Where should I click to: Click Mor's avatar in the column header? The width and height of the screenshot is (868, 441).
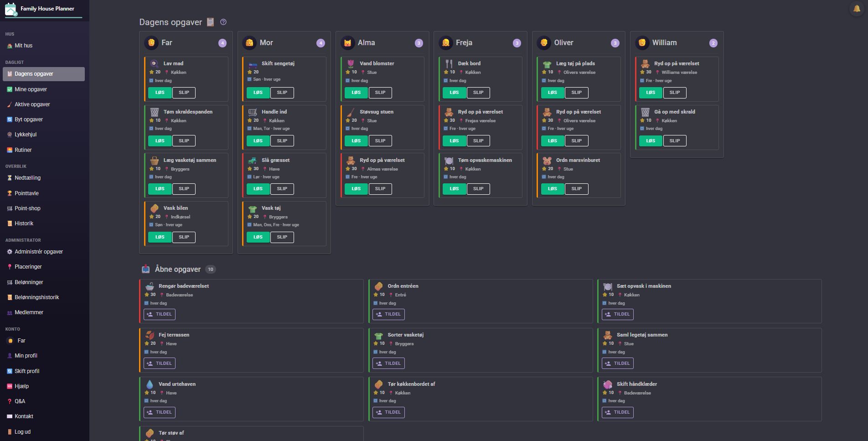pos(249,43)
